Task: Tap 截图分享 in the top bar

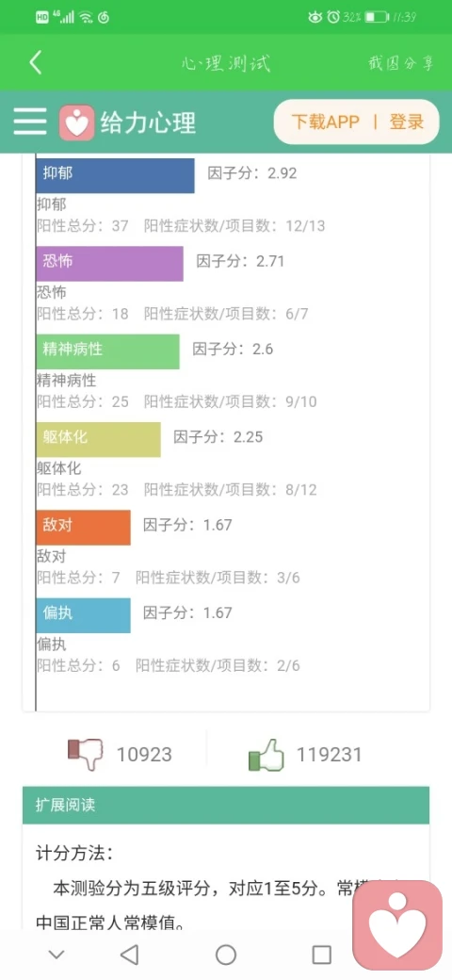Action: coord(400,63)
